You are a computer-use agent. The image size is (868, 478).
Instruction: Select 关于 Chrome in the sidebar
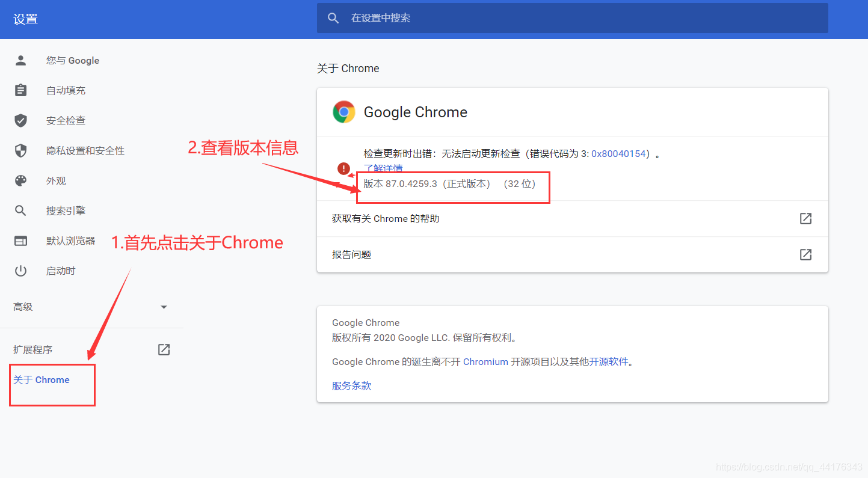coord(42,380)
